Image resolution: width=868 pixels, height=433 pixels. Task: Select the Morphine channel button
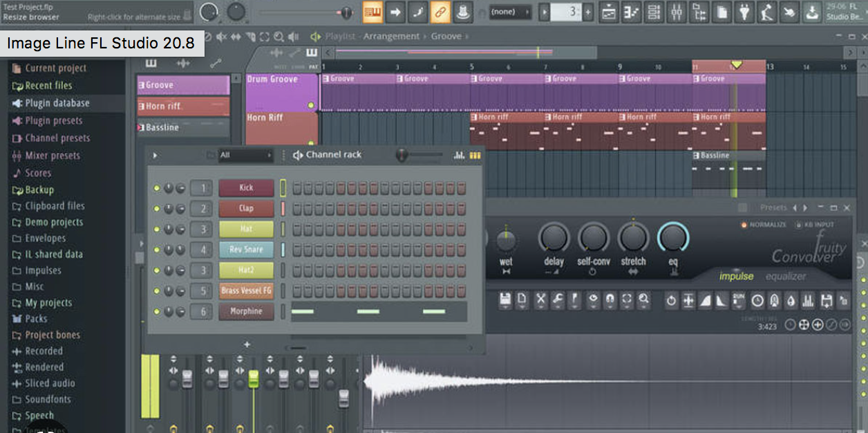click(246, 311)
